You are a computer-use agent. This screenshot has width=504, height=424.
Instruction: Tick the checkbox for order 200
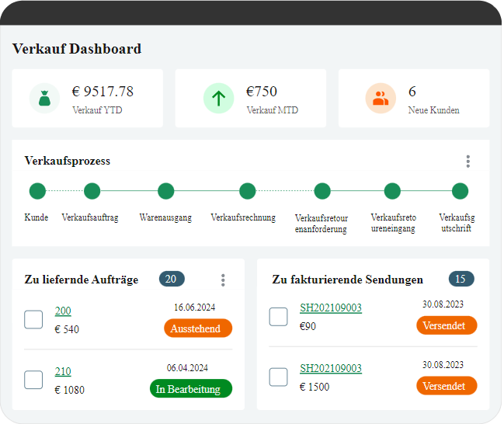(33, 319)
